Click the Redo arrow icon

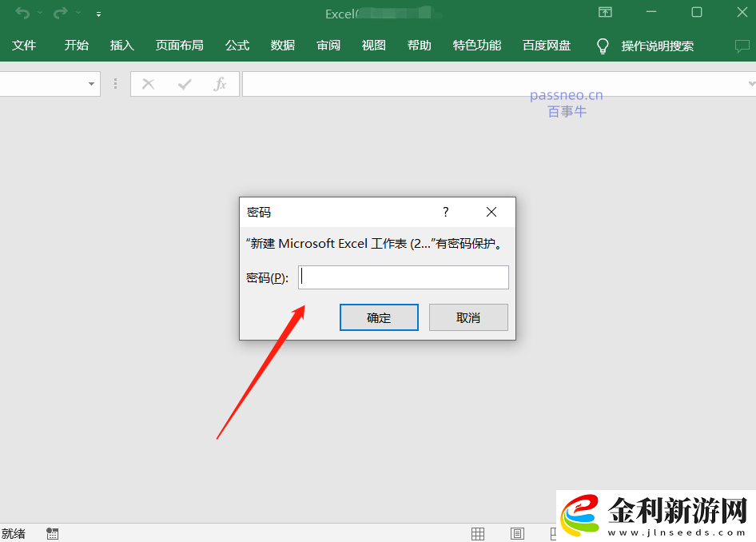point(60,13)
